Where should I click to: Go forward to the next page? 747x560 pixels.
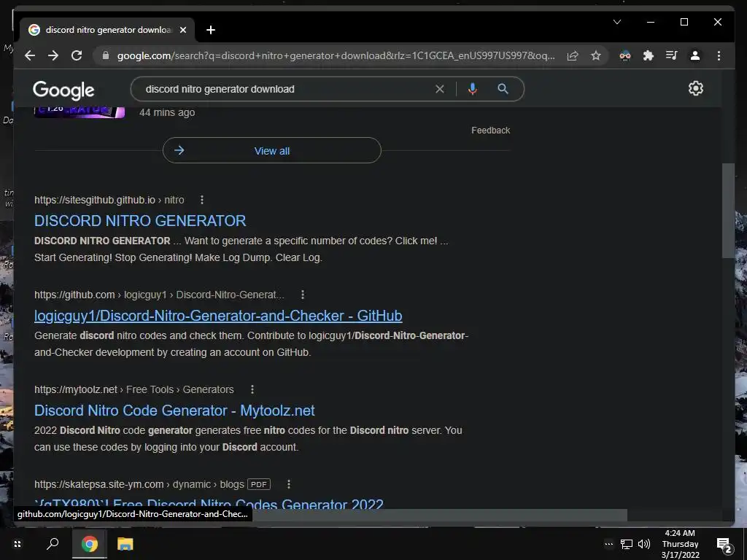click(53, 55)
